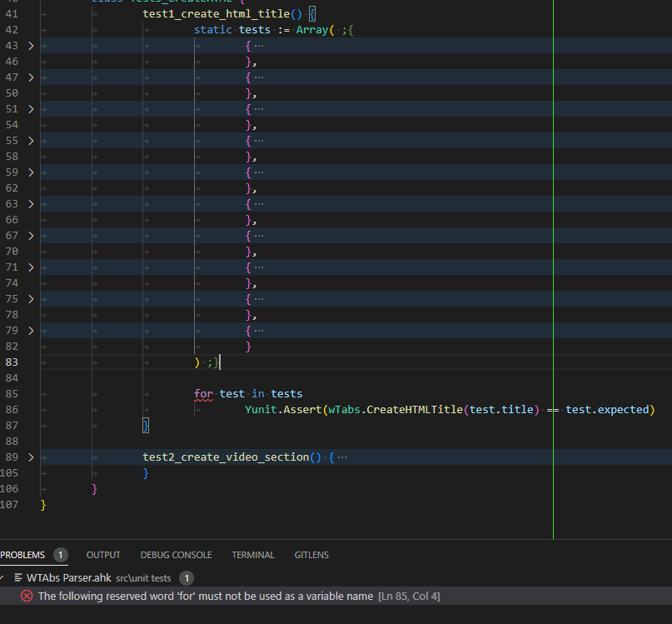Image resolution: width=672 pixels, height=624 pixels.
Task: Collapse the test2_create_video_section fold on line 89
Action: [x=30, y=457]
